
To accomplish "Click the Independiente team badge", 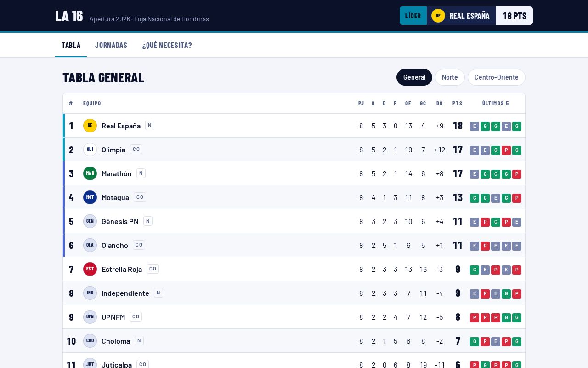I will (x=90, y=293).
